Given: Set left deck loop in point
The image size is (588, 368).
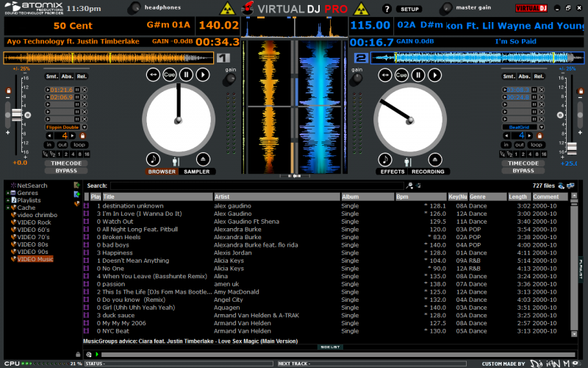Looking at the screenshot, I should 49,144.
